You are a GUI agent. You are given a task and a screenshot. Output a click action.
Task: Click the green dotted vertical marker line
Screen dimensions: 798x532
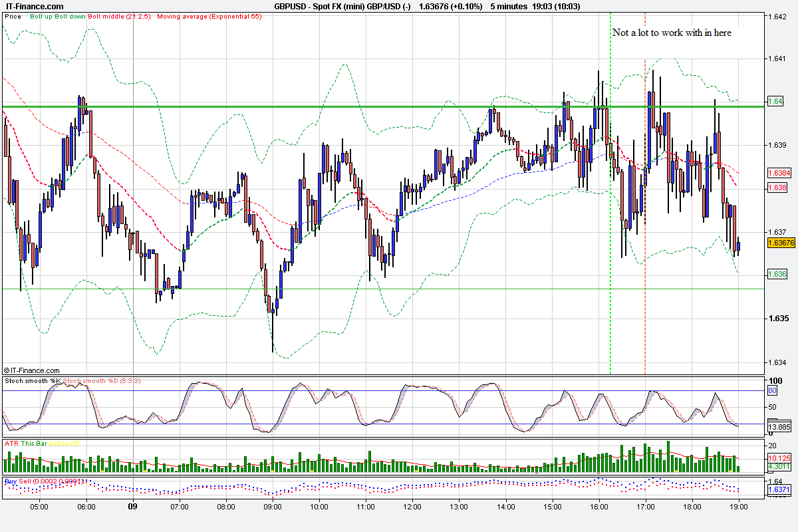tap(610, 193)
